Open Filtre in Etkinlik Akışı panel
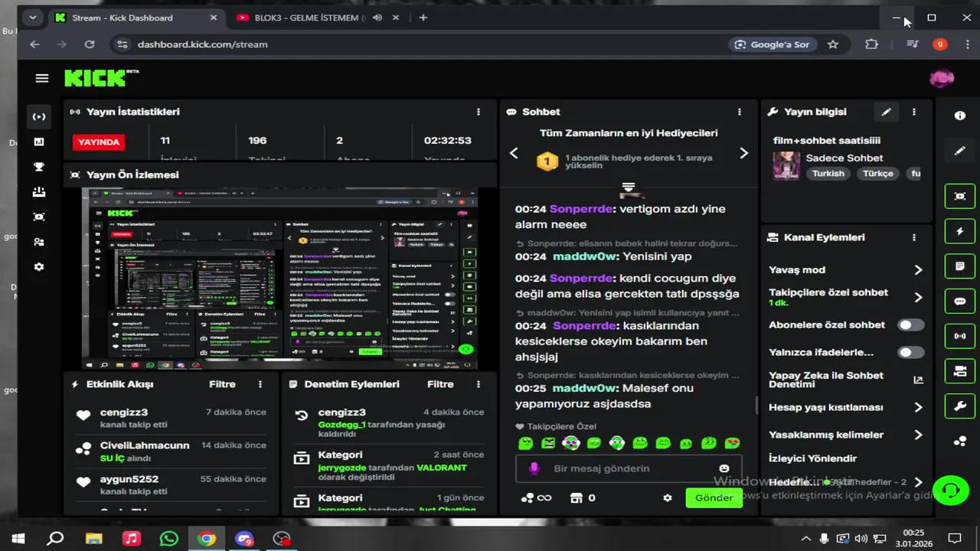980x551 pixels. point(222,384)
